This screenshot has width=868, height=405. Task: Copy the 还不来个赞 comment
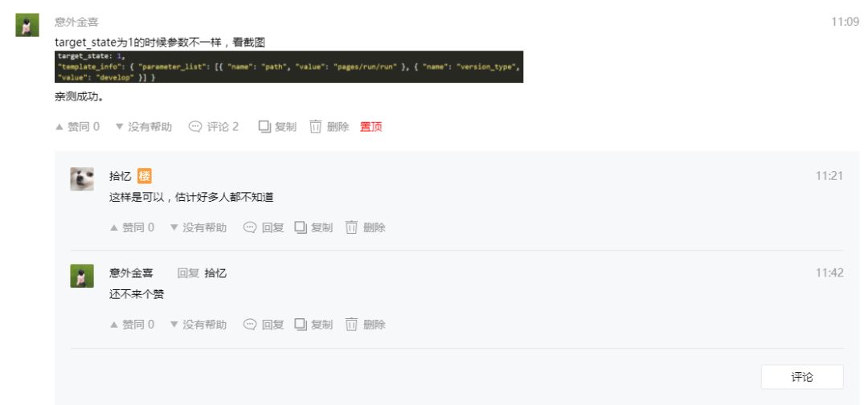[313, 324]
